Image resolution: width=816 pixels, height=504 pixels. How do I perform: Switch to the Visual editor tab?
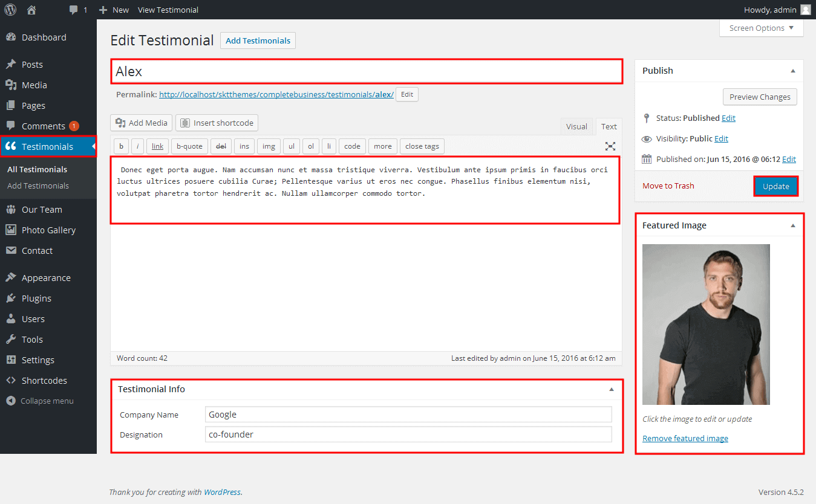tap(576, 126)
